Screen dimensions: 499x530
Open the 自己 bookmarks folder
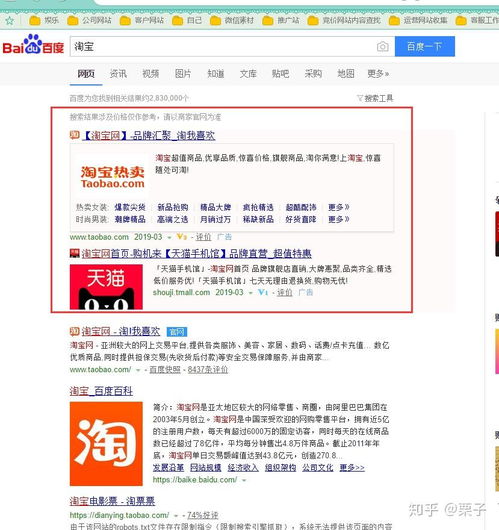click(187, 21)
